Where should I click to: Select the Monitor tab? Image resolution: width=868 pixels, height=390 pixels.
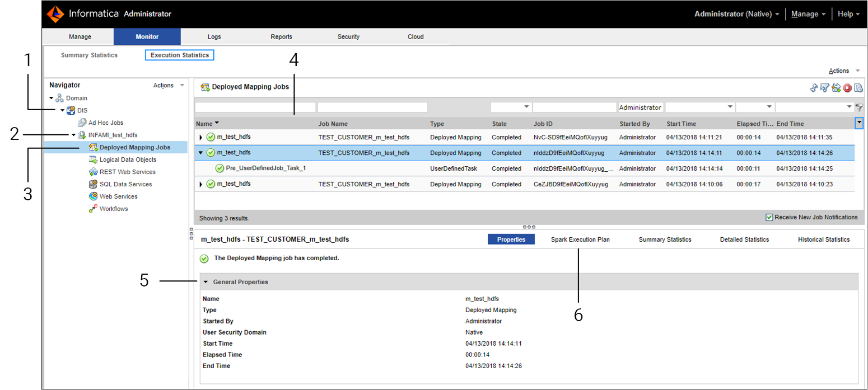click(147, 37)
